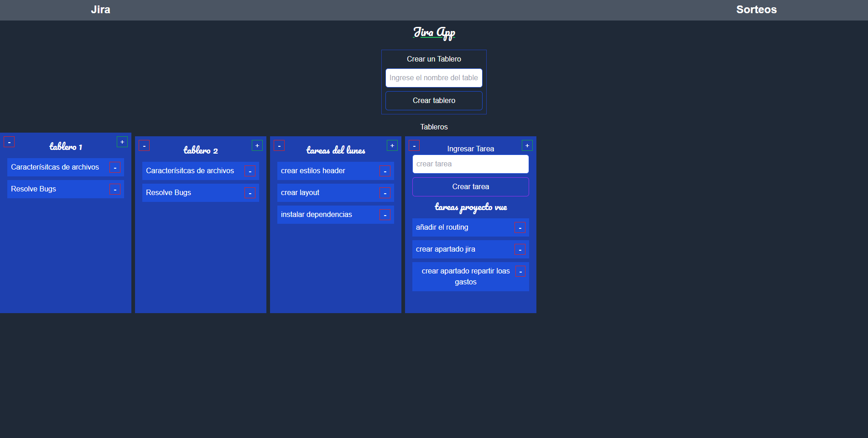Click the 'tablero 2' board title
The height and width of the screenshot is (438, 868).
(201, 150)
